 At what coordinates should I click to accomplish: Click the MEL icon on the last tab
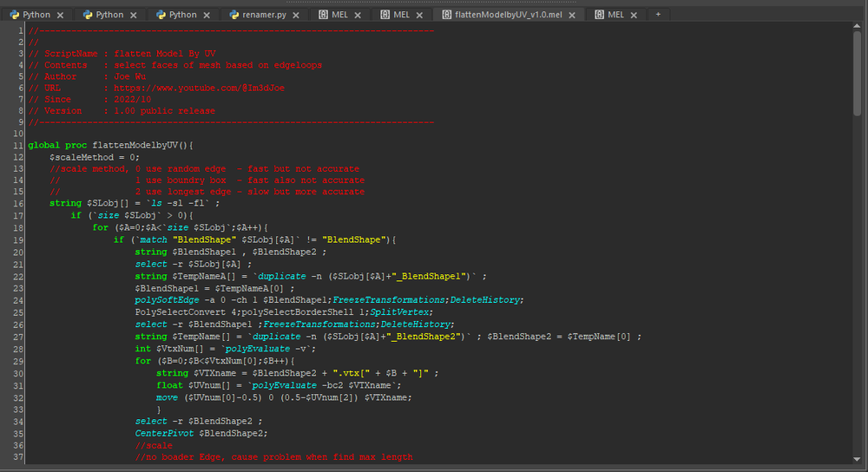(x=599, y=15)
